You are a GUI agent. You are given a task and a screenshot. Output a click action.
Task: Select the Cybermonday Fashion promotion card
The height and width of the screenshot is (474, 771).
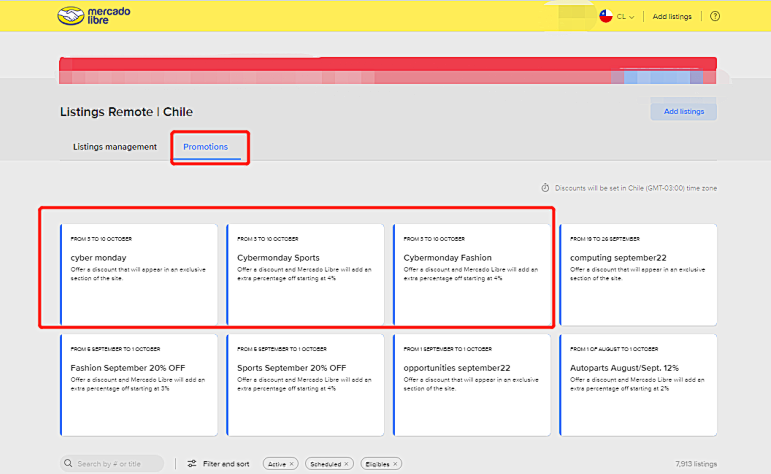pos(472,274)
